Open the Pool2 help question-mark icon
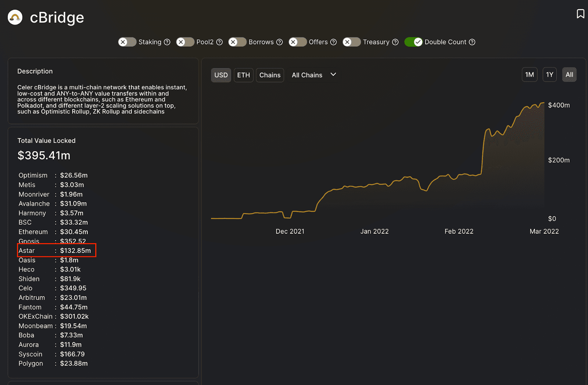This screenshot has width=588, height=385. point(219,42)
